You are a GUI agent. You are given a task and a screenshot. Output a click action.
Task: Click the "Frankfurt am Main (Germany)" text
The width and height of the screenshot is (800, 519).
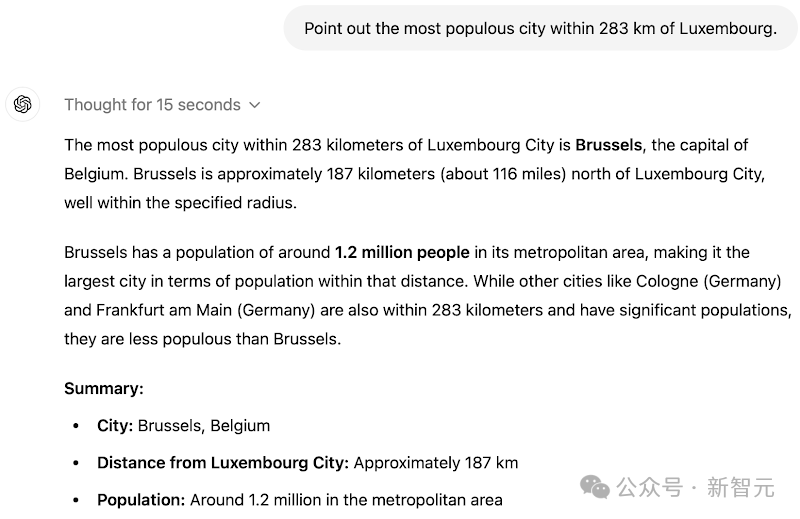tap(206, 310)
